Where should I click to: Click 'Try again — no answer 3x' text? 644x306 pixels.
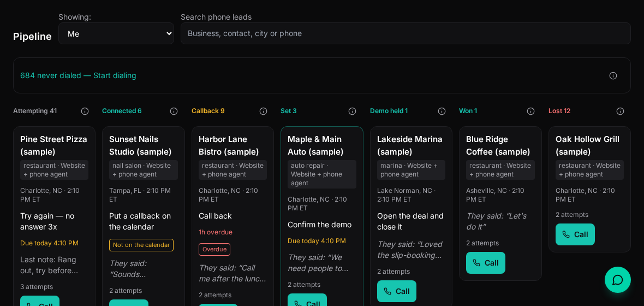tap(47, 221)
